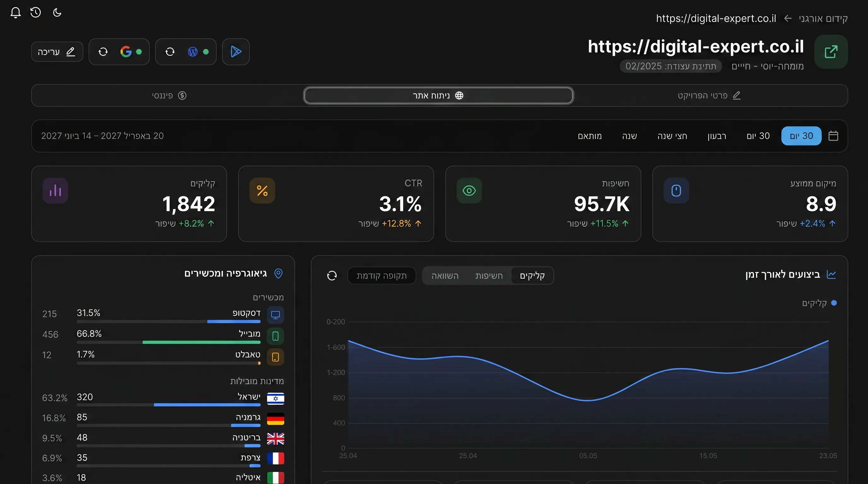Viewport: 868px width, 484px height.
Task: Click the Germany flag icon
Action: click(276, 419)
